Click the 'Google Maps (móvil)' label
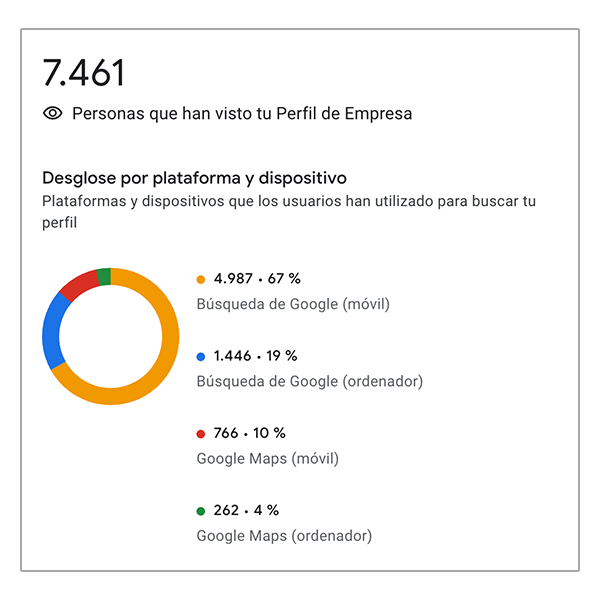The height and width of the screenshot is (600, 600). 267,458
